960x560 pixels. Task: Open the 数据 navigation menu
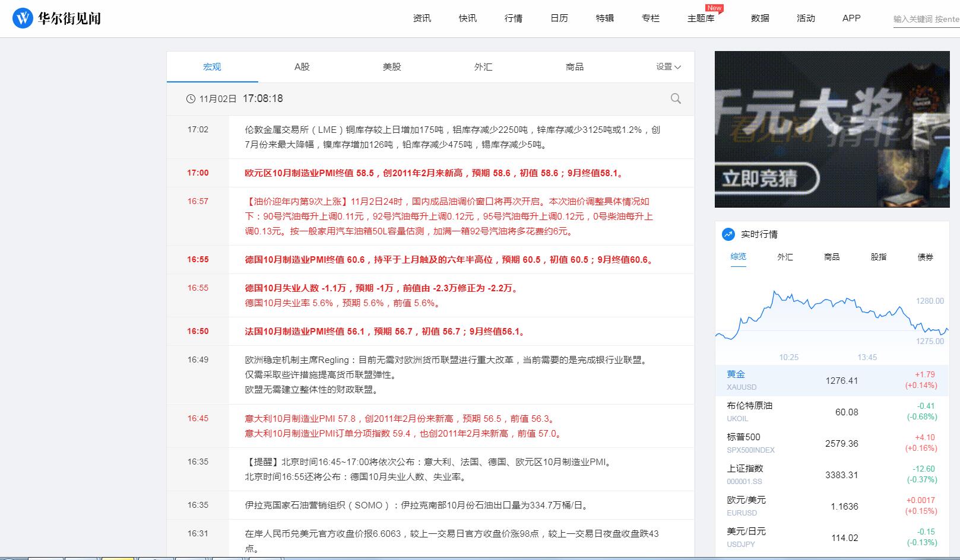[x=759, y=18]
